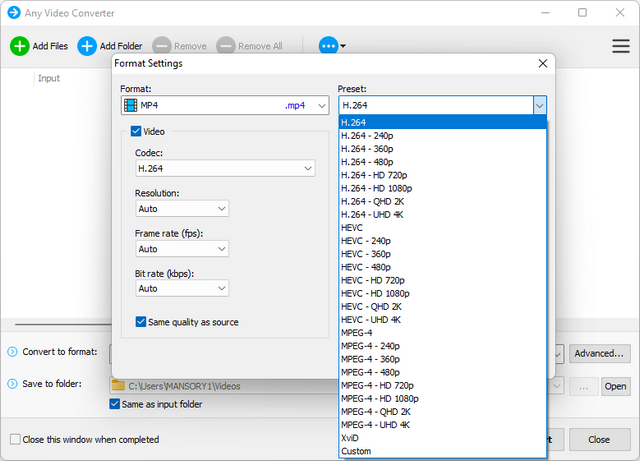Open the hamburger menu icon
The height and width of the screenshot is (461, 640).
[x=621, y=46]
